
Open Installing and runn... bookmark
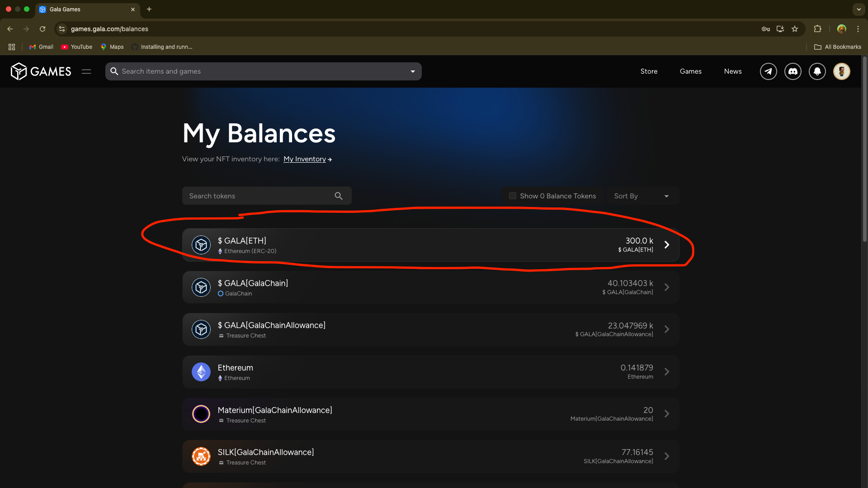(x=162, y=47)
